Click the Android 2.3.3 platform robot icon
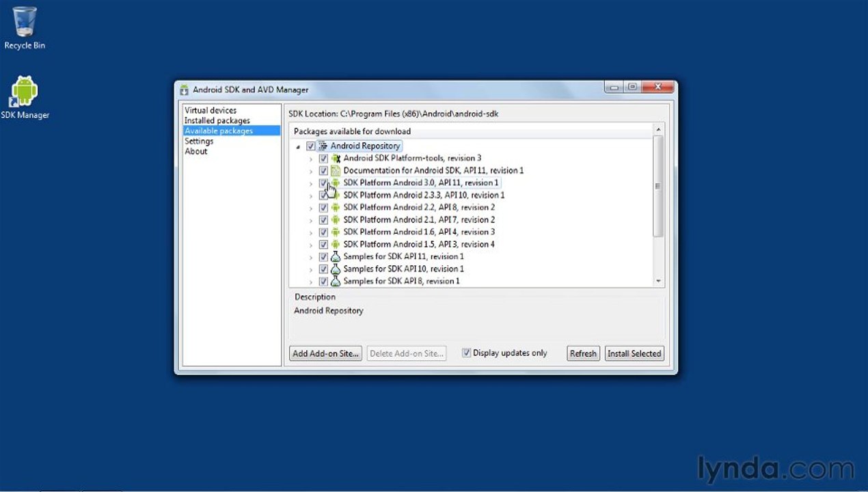 pos(336,195)
